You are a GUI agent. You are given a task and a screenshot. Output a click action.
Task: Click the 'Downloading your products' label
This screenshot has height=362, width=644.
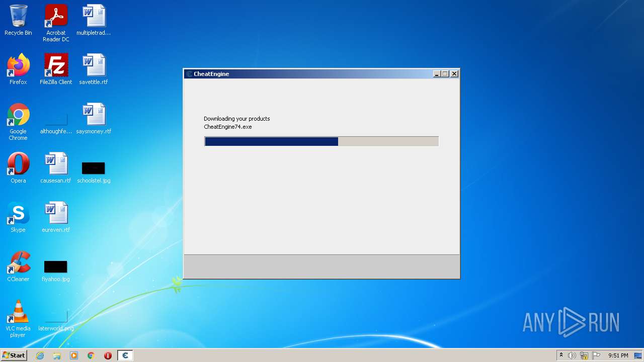click(237, 119)
